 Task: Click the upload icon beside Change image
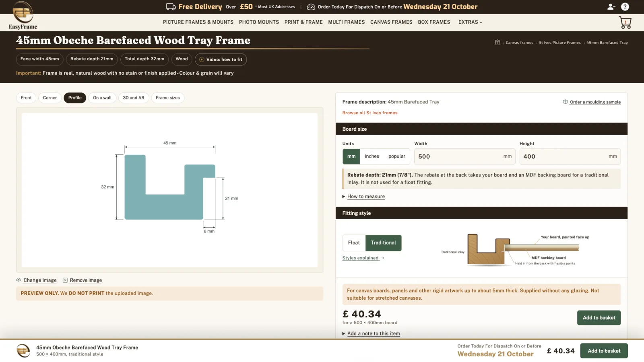click(x=19, y=280)
